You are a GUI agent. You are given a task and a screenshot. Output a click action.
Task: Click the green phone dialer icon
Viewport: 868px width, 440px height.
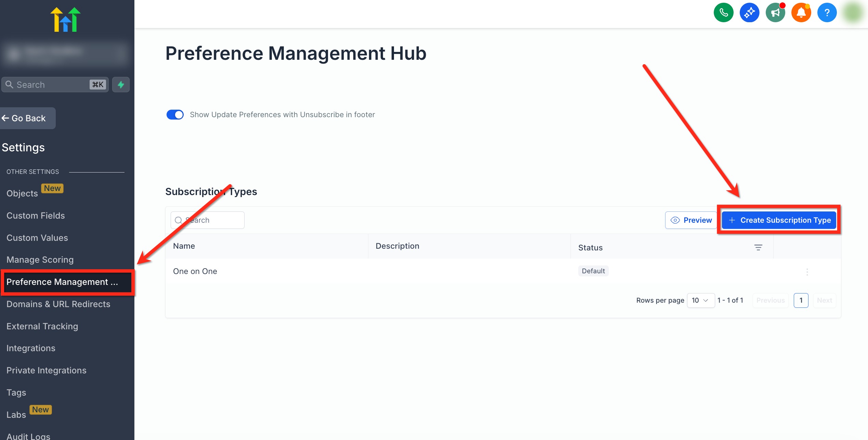pos(723,13)
